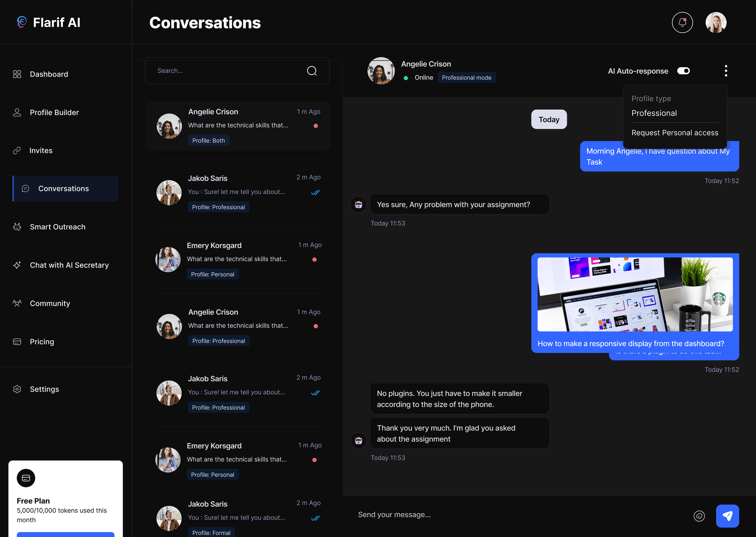The width and height of the screenshot is (756, 537).
Task: Go to the Dashboard page
Action: coord(49,74)
